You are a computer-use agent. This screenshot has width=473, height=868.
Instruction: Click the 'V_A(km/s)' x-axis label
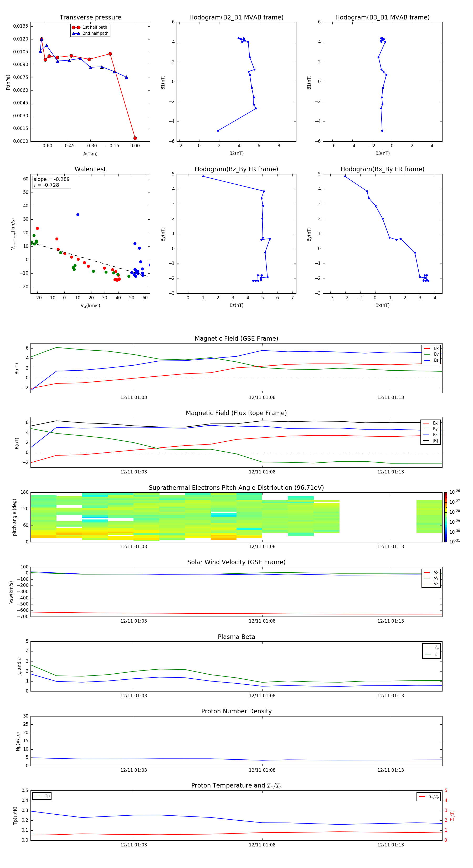point(90,306)
